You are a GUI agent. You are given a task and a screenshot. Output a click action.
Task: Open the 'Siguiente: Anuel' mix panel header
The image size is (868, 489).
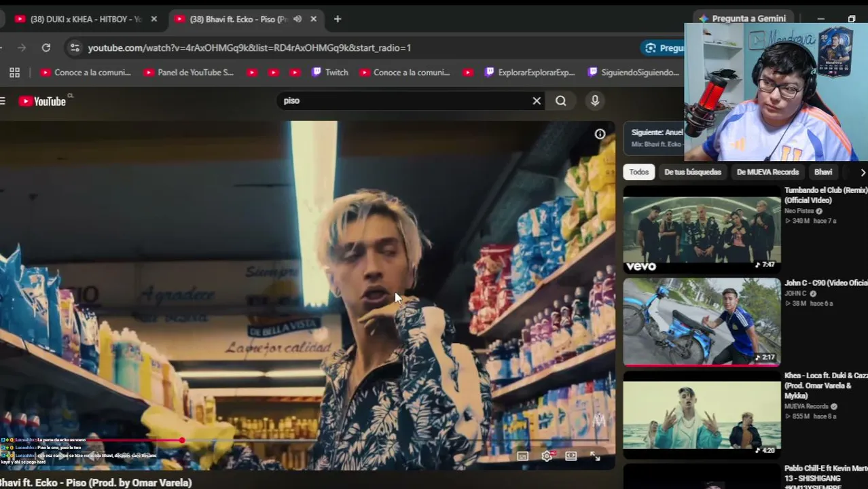tap(657, 132)
